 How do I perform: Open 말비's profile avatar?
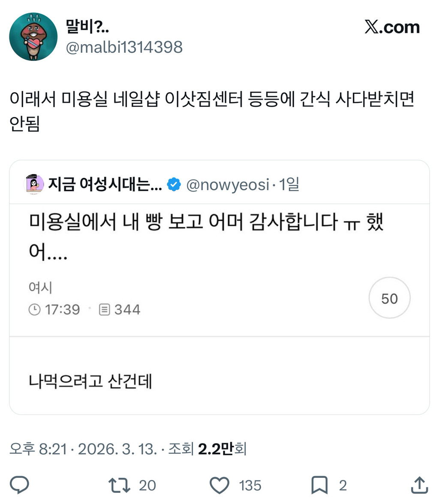pyautogui.click(x=33, y=37)
